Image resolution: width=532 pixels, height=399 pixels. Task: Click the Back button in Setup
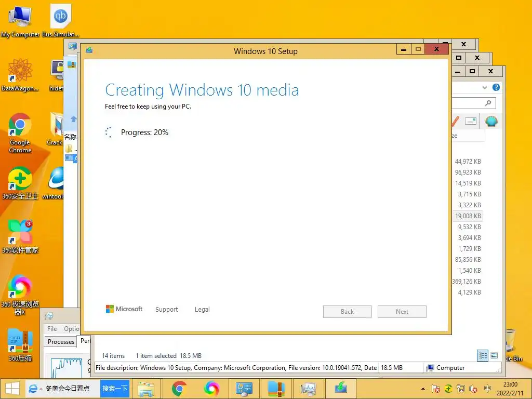tap(347, 312)
